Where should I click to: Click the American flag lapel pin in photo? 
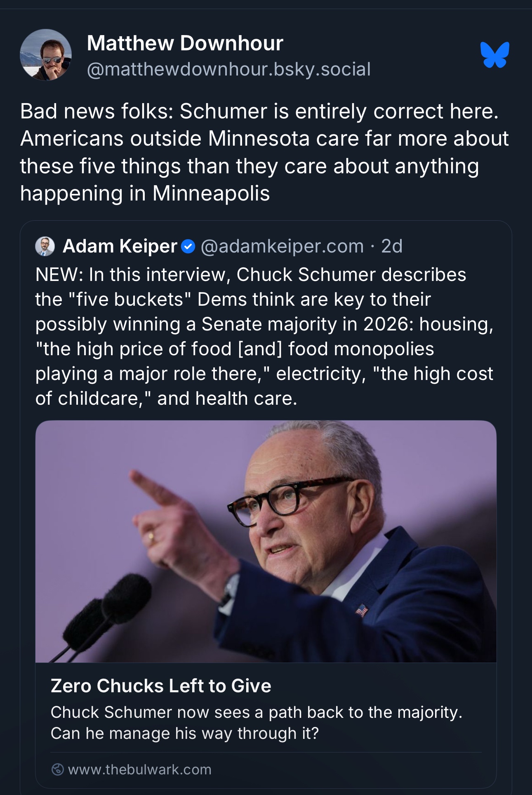[361, 610]
